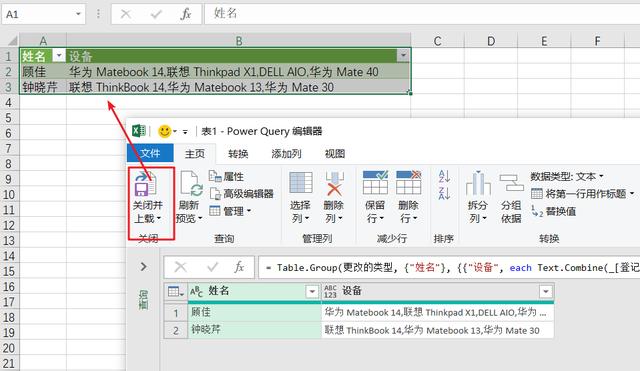This screenshot has height=371, width=640.
Task: Sort ascending with the A-Z icon
Action: point(444,177)
